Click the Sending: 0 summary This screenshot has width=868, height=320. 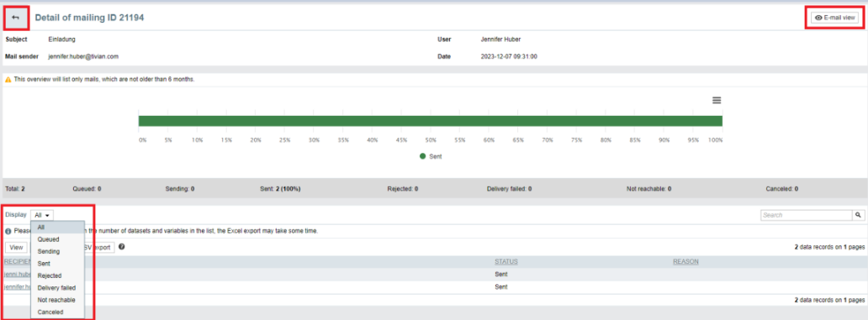pos(180,188)
